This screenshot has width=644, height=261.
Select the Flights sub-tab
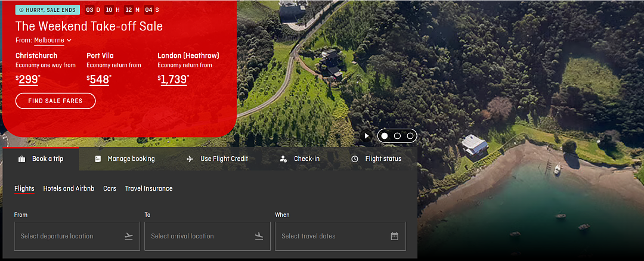tap(24, 188)
